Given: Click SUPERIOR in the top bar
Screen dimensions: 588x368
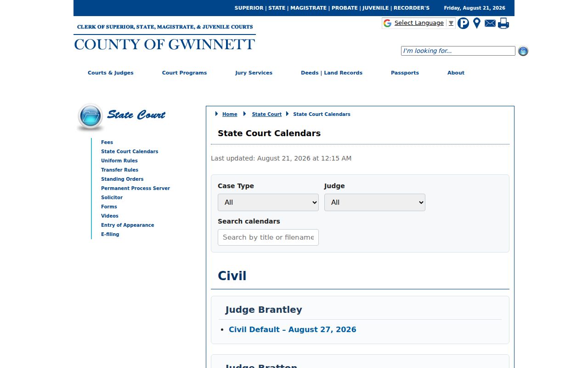Looking at the screenshot, I should pos(249,8).
